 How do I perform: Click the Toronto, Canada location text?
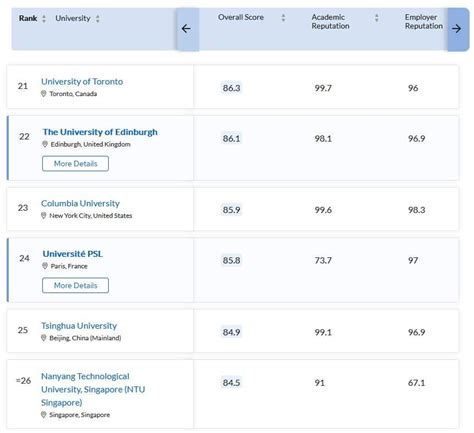pyautogui.click(x=73, y=94)
